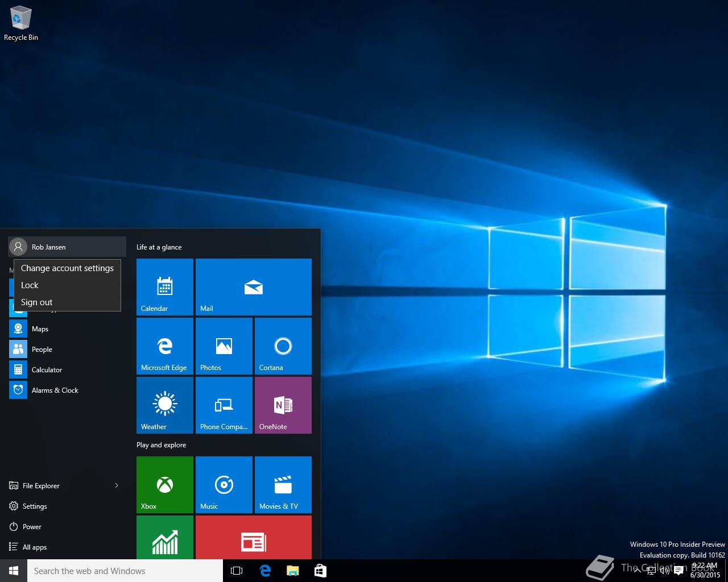Launch the OneNote tile
Screen dimensions: 728x582
[x=283, y=405]
